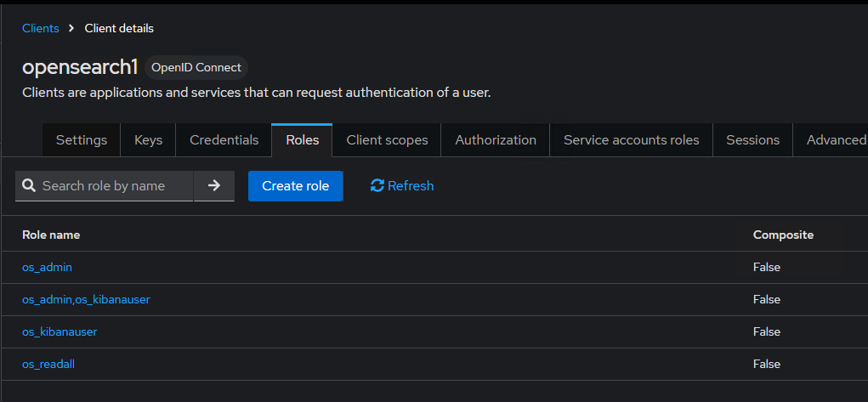
Task: Switch to the Settings tab
Action: [x=82, y=140]
